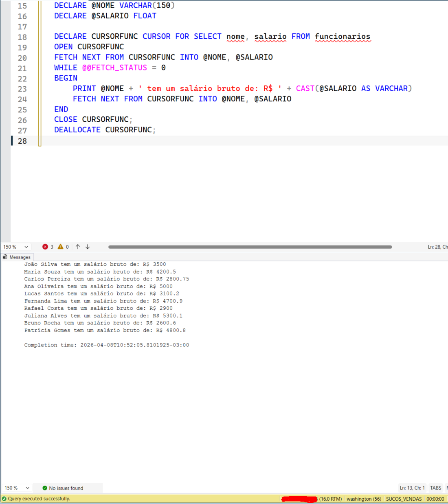Click the Rafael Costa message line
This screenshot has width=448, height=504.
point(98,308)
